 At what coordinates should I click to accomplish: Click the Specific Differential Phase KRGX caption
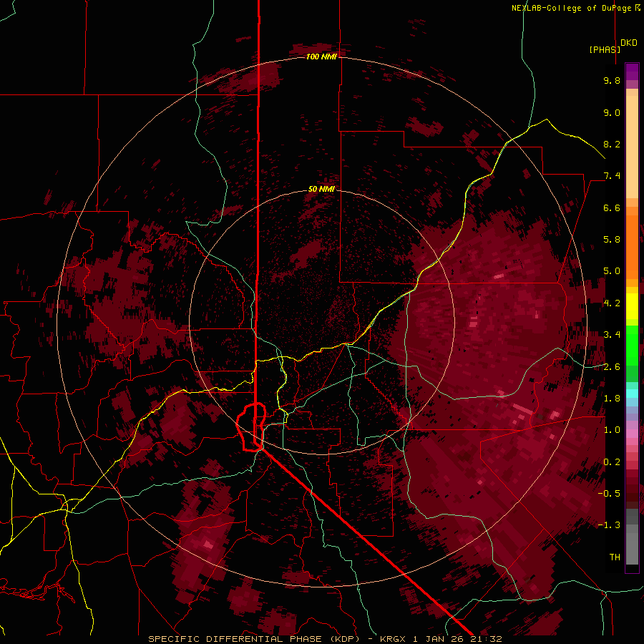tap(325, 639)
